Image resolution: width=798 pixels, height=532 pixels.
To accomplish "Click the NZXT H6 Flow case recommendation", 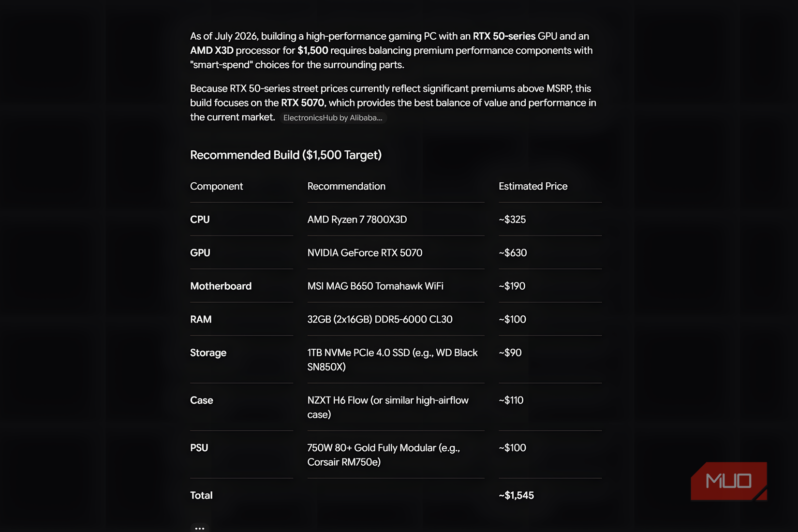I will (388, 407).
